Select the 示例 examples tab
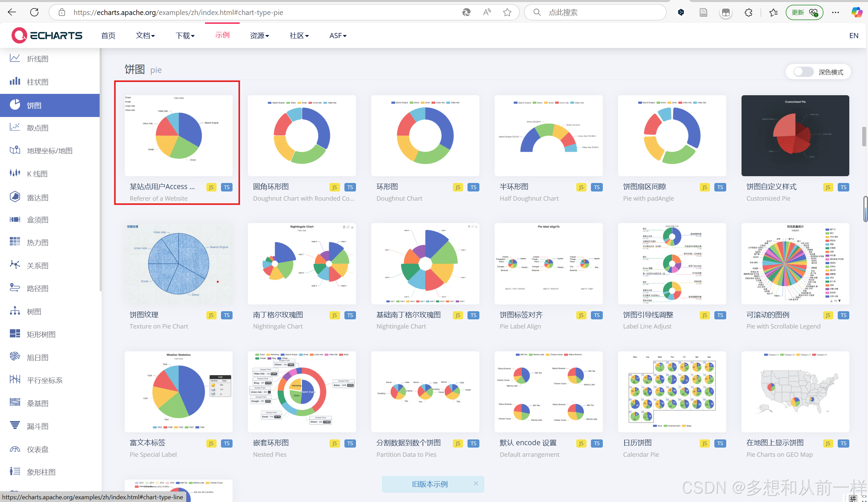Image resolution: width=868 pixels, height=502 pixels. click(x=222, y=35)
